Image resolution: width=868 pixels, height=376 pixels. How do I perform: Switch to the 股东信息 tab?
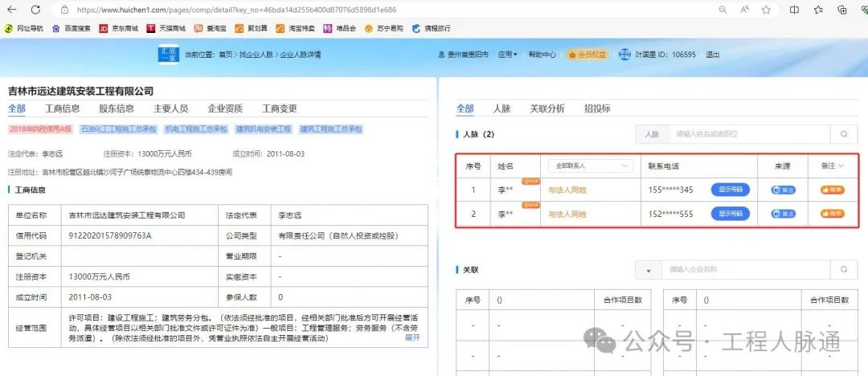[117, 108]
